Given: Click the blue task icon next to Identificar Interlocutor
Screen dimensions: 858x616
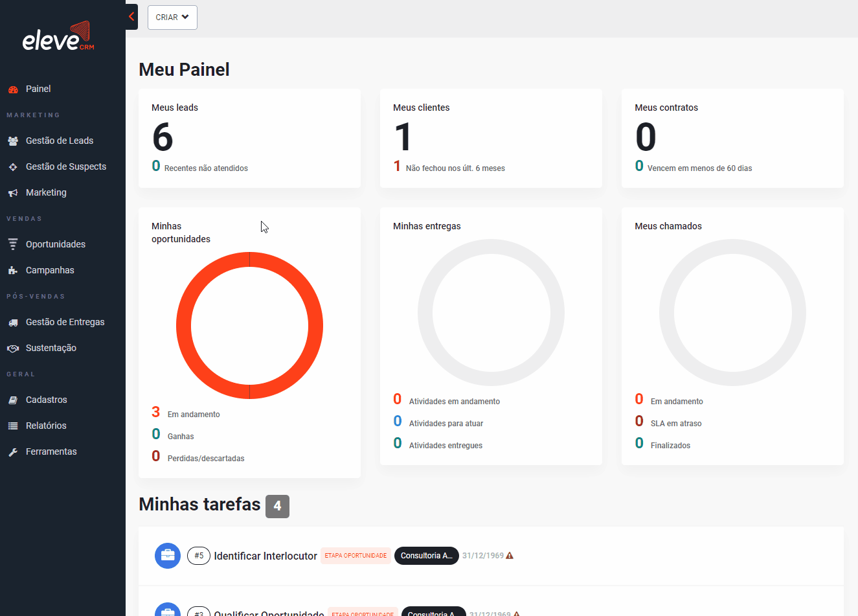Looking at the screenshot, I should 168,556.
